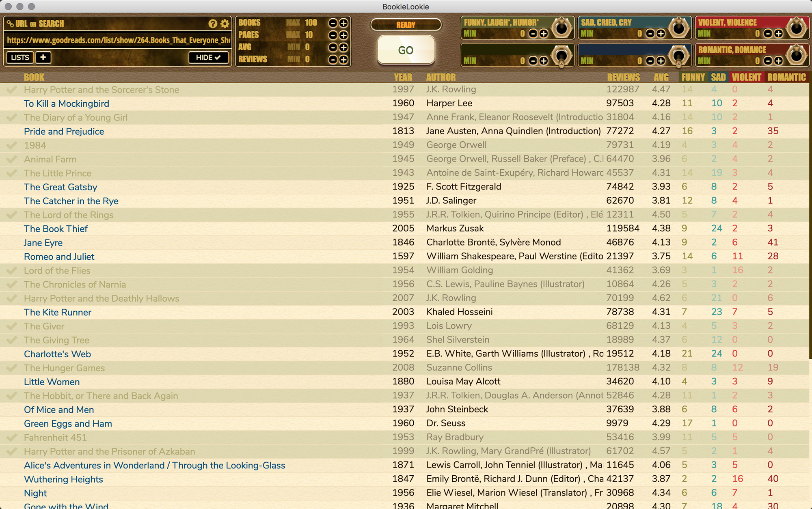Sort by the SAD column header
Image resolution: width=812 pixels, height=509 pixels.
click(x=718, y=77)
